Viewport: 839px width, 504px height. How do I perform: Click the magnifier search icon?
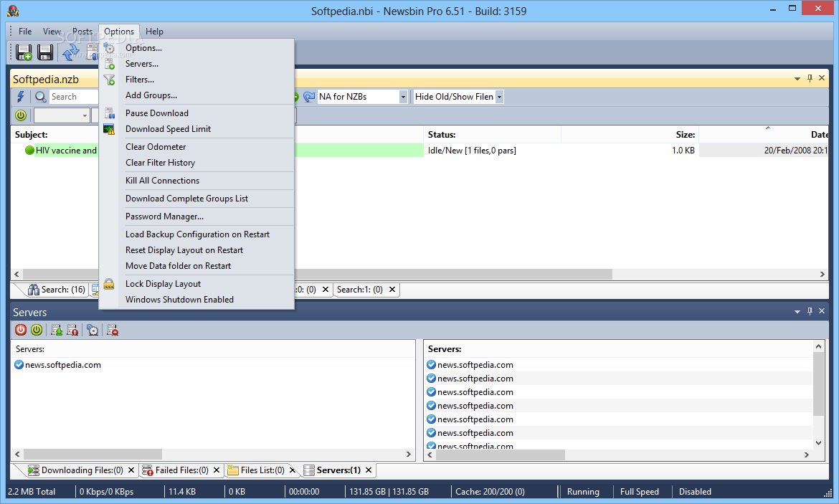pos(41,97)
